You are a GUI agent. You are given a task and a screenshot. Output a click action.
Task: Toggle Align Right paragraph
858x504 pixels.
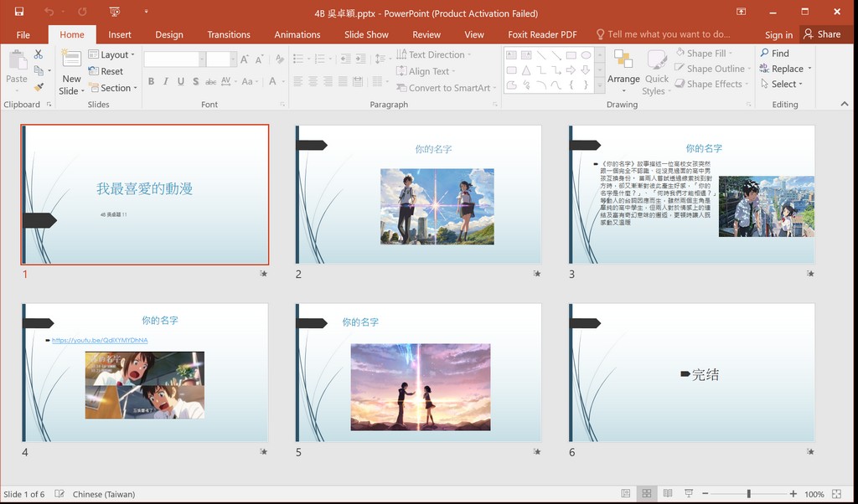[x=328, y=81]
